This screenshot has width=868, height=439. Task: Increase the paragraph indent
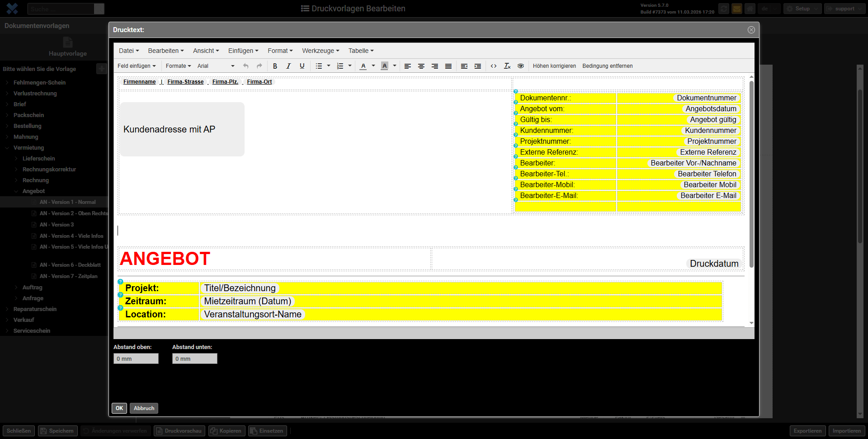pyautogui.click(x=477, y=66)
